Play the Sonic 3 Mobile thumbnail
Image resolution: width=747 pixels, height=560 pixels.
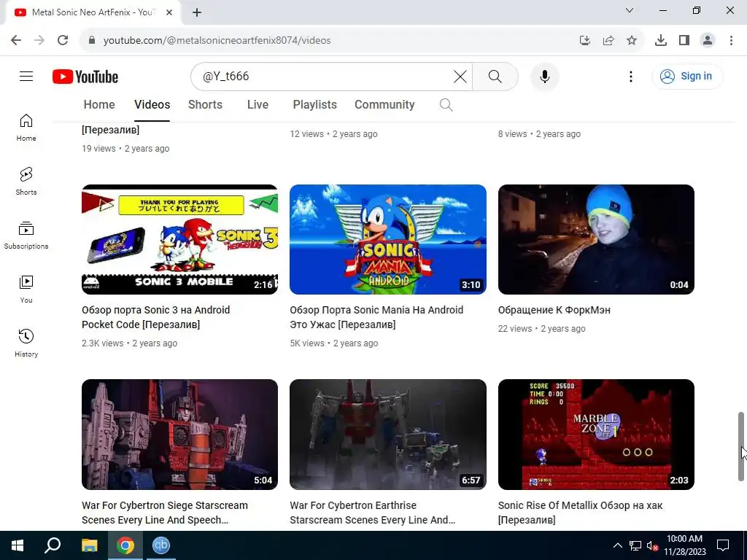[x=179, y=239]
